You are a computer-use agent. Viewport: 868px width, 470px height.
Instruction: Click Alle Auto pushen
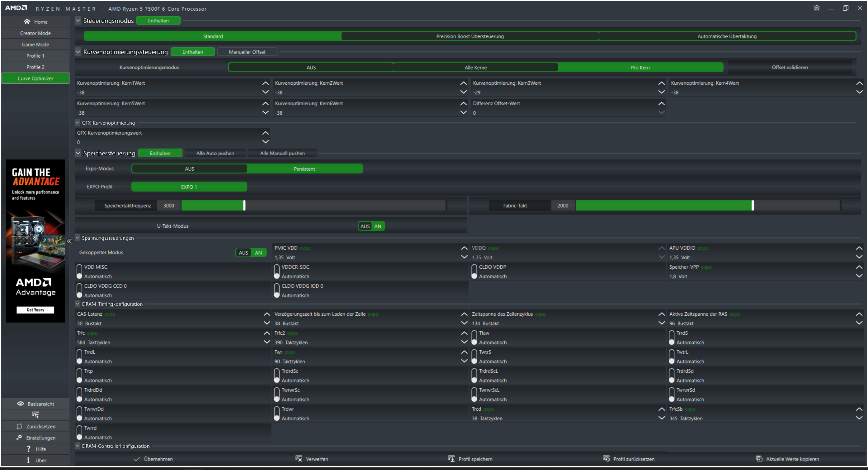pos(215,153)
